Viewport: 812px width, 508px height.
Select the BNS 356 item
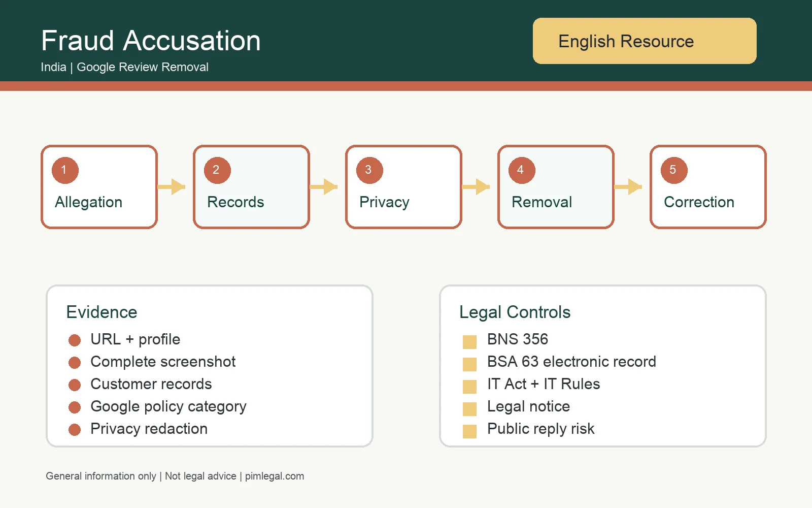[518, 339]
